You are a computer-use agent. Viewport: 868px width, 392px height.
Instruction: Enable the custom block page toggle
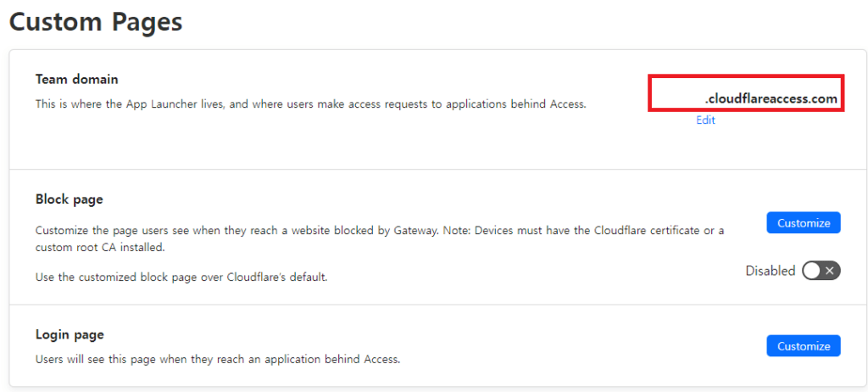pos(821,271)
